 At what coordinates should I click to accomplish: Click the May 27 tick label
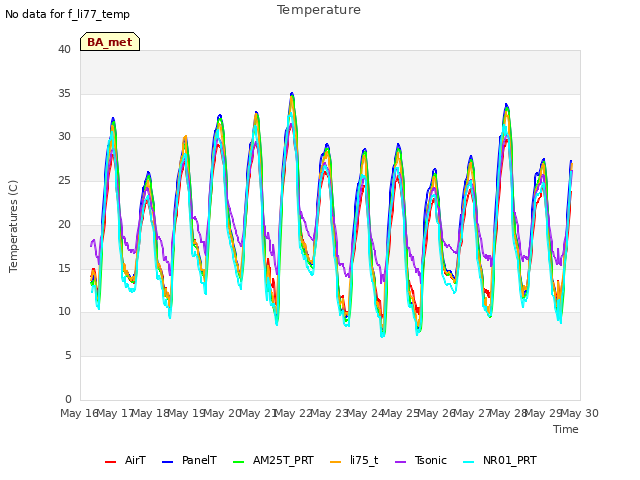tap(472, 413)
